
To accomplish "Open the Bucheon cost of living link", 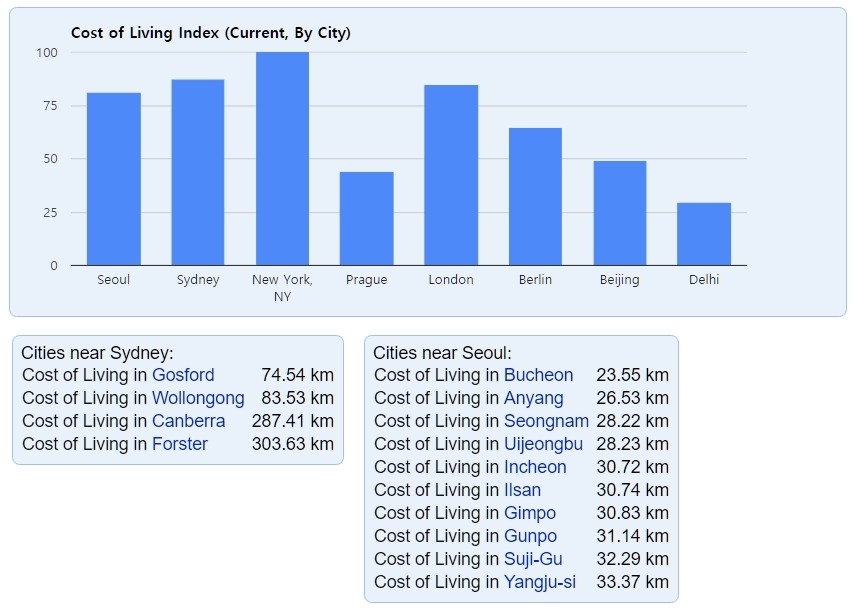I will coord(538,375).
